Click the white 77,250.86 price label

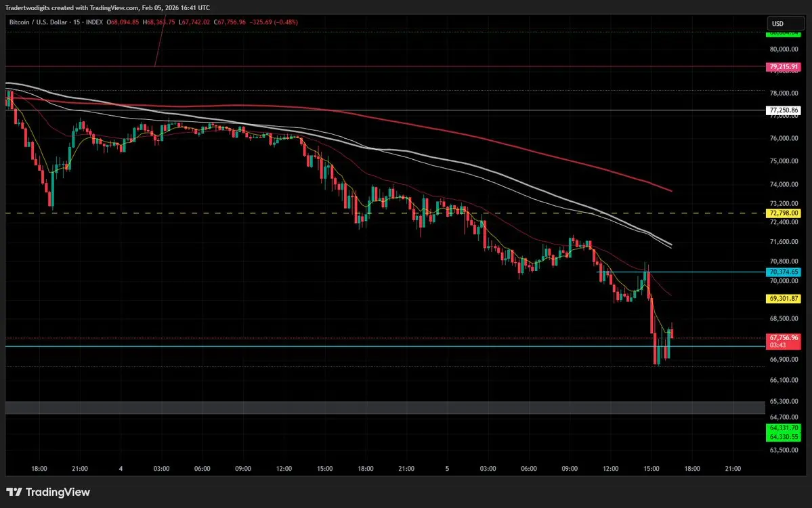point(783,110)
